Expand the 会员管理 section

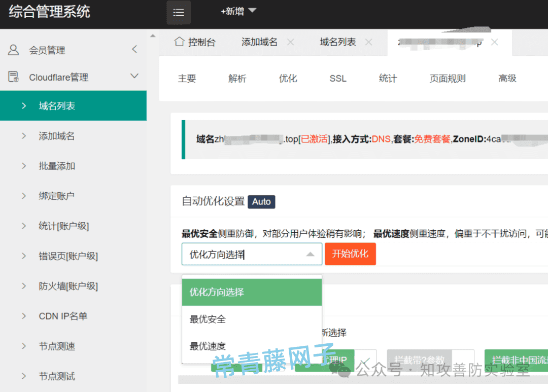coord(134,49)
